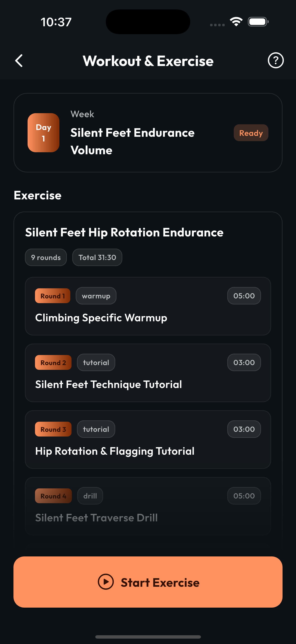This screenshot has width=296, height=644.
Task: Tap the 9 rounds label
Action: coord(46,257)
